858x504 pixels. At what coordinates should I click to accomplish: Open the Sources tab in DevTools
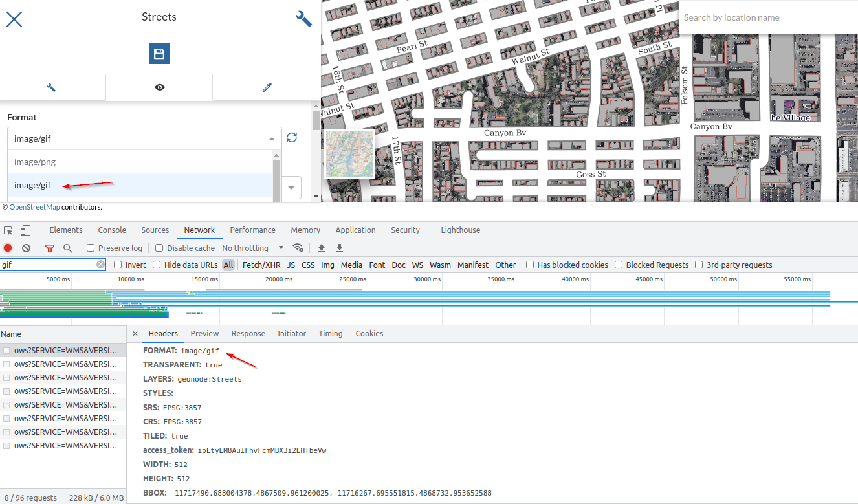pos(155,230)
